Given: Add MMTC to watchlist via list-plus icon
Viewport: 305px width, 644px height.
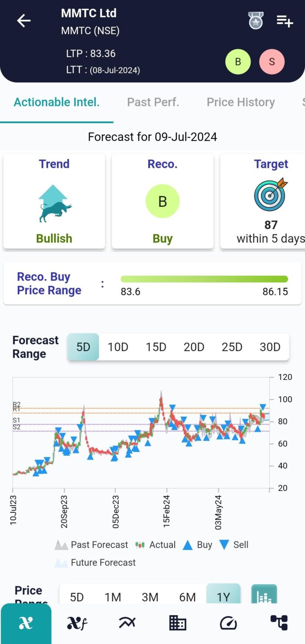Looking at the screenshot, I should point(285,20).
